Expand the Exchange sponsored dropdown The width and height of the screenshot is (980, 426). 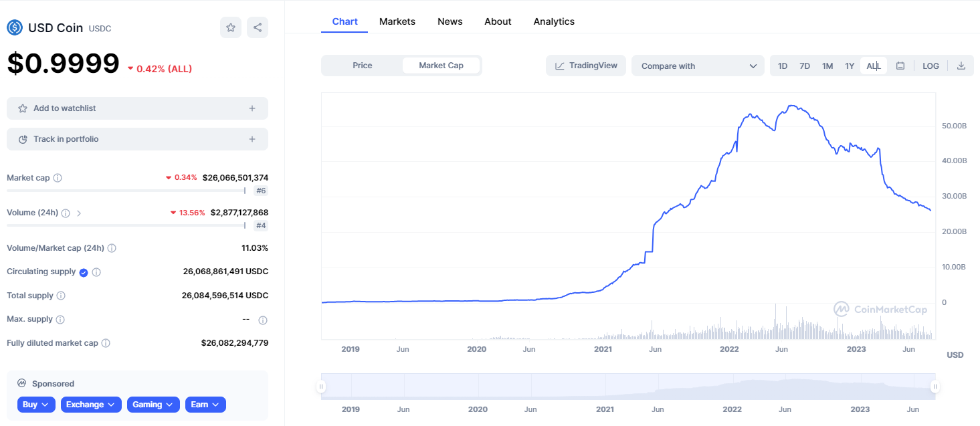click(91, 405)
